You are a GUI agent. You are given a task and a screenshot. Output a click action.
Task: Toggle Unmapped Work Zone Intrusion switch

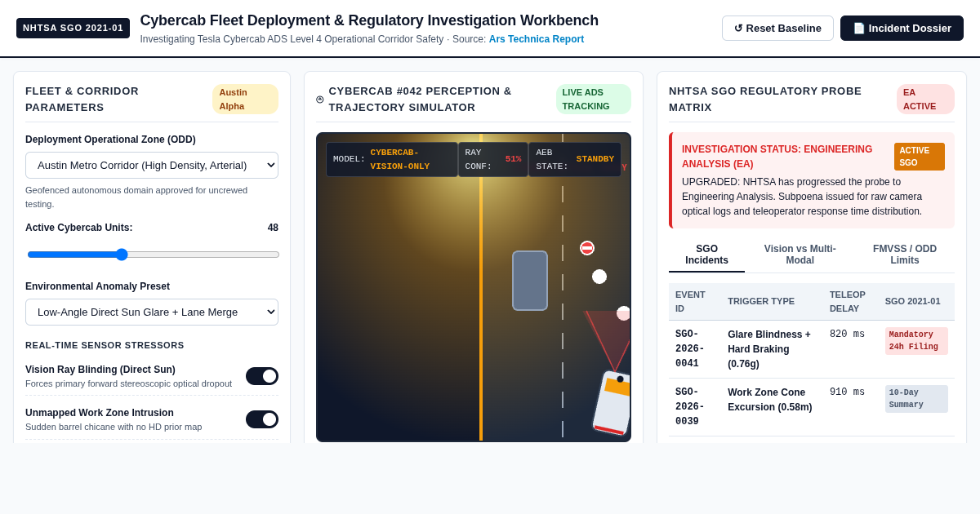pos(262,419)
